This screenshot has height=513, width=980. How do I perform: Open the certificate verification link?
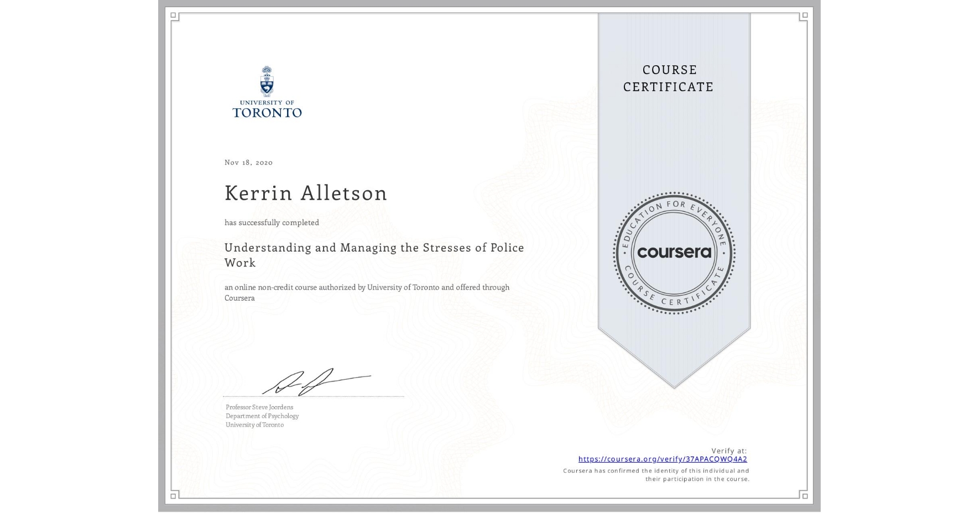coord(663,459)
